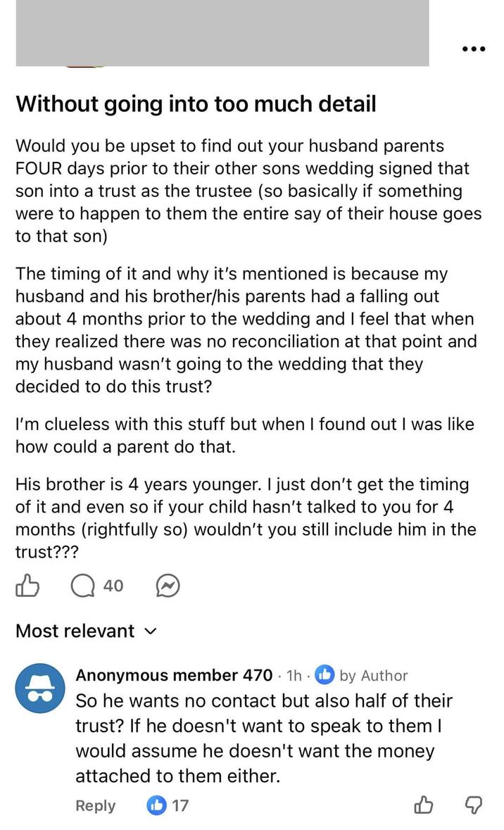Expand comment sorting options via the chevron
The image size is (504, 830).
click(150, 632)
